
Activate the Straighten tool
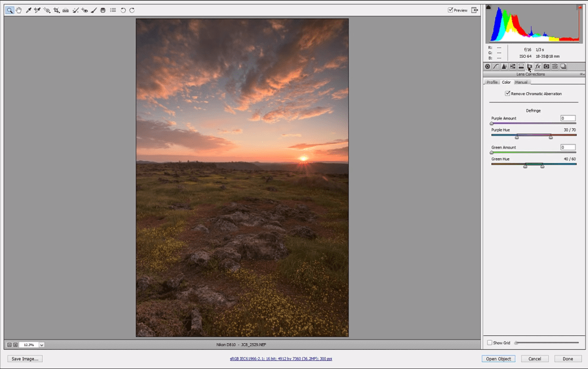pos(66,10)
